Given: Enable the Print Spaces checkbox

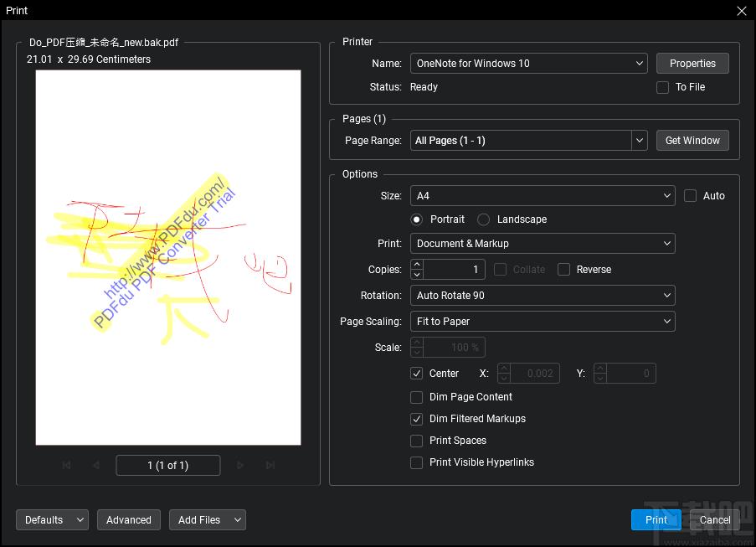Looking at the screenshot, I should [x=417, y=441].
